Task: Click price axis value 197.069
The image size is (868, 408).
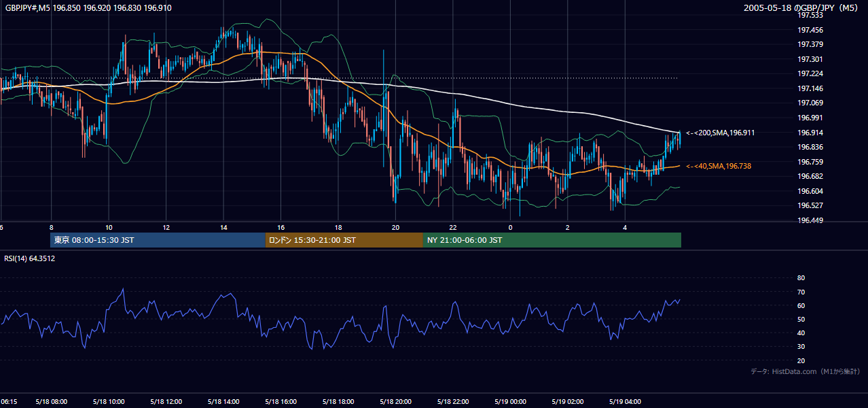Action: point(810,103)
